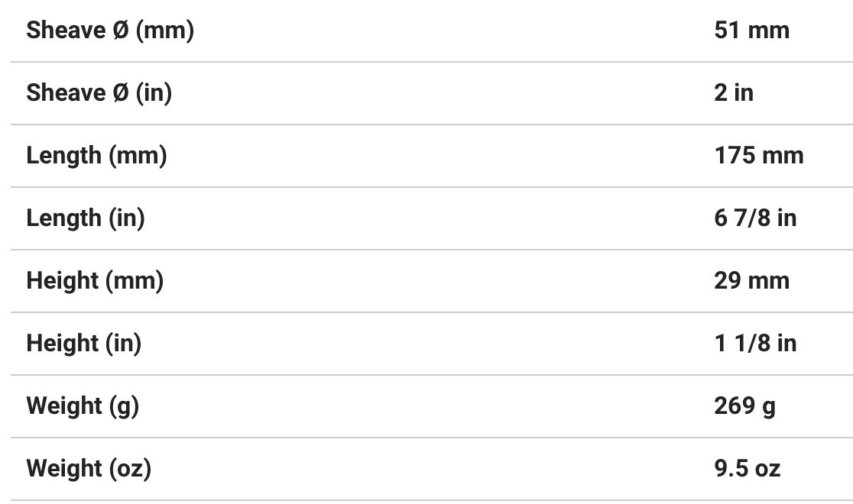Click the Height (mm) label
The width and height of the screenshot is (853, 504).
click(95, 281)
